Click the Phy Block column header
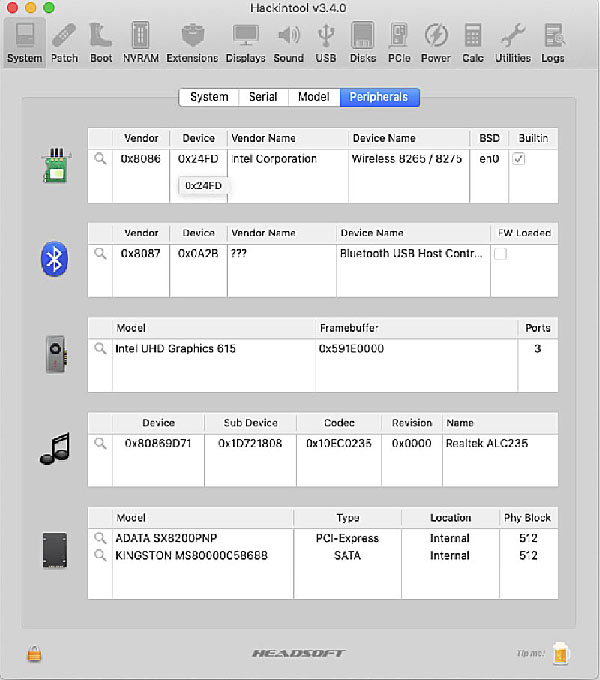 pos(527,518)
